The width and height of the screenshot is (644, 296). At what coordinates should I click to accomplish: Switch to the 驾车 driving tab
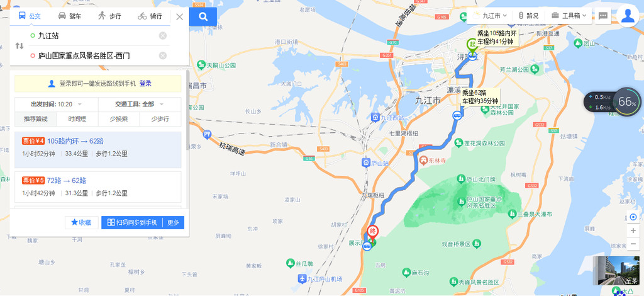click(x=69, y=16)
